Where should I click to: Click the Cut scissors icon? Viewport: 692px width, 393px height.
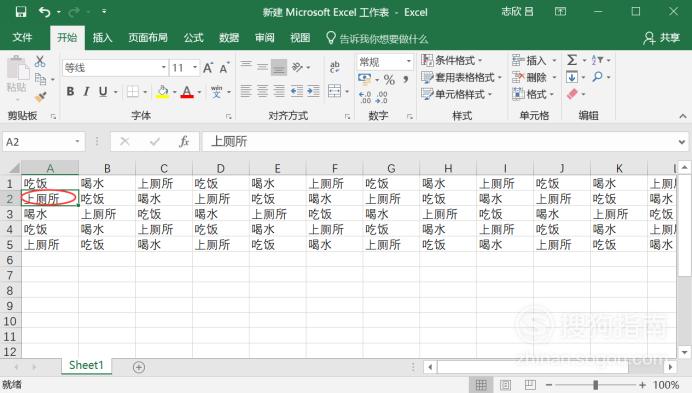[x=40, y=61]
